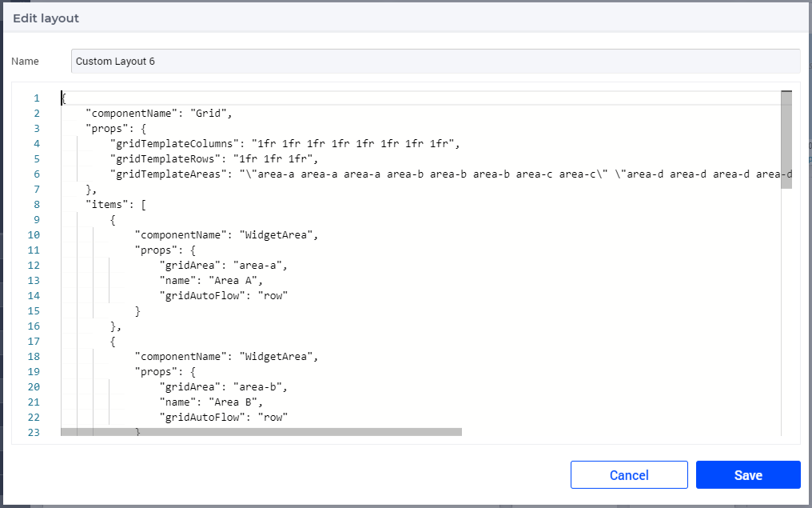Click the "props": { text on line 11
This screenshot has width=812, height=508.
165,250
